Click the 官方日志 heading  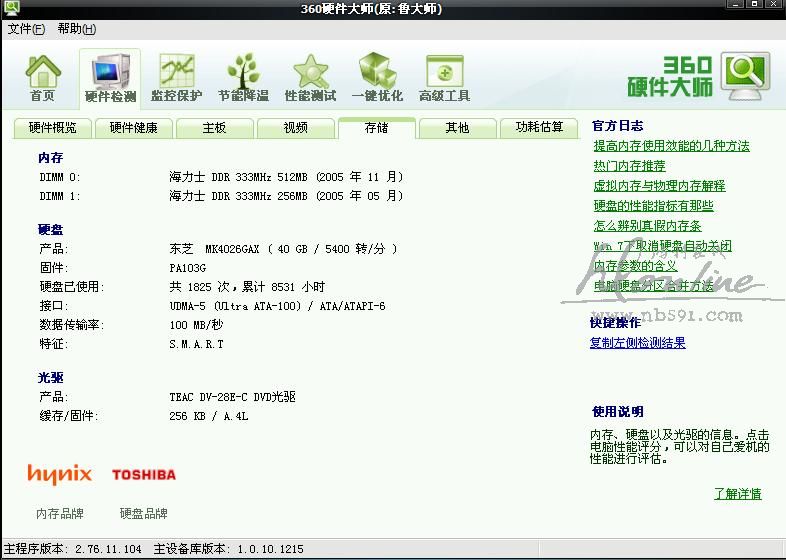pyautogui.click(x=618, y=126)
